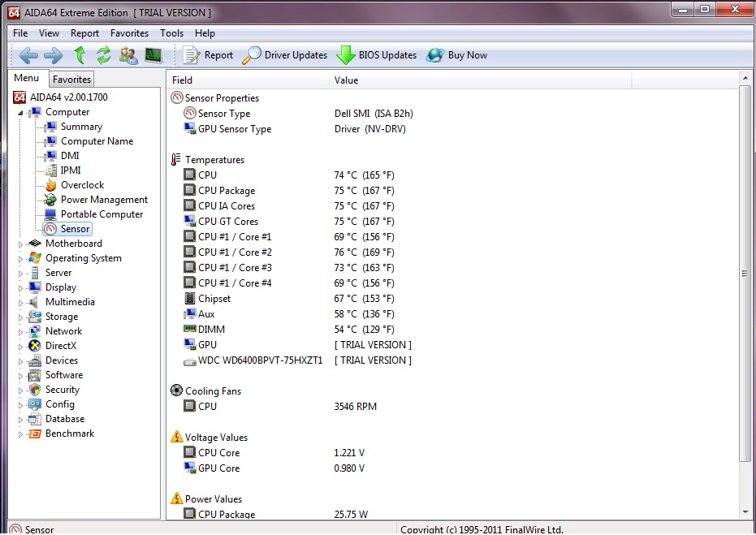Viewport: 756px width, 535px height.
Task: Expand the Server node
Action: click(20, 274)
